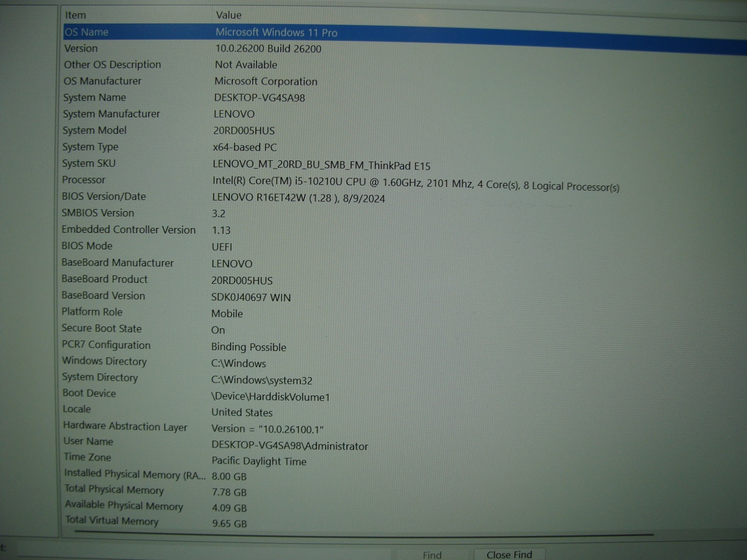Screen dimensions: 747x560
Task: Select the PCR7 Configuration row
Action: click(106, 345)
